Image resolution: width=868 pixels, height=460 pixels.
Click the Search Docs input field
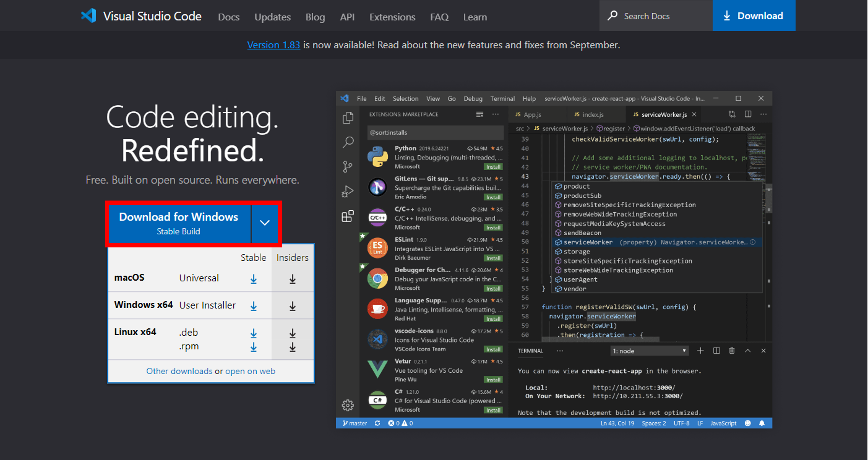click(656, 16)
